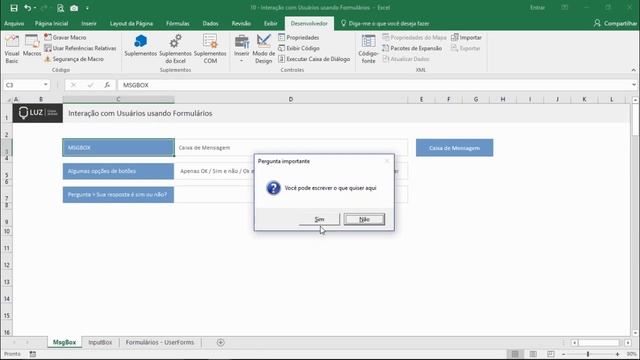
Task: Open the Formulários - UserForms sheet tab
Action: tap(160, 342)
